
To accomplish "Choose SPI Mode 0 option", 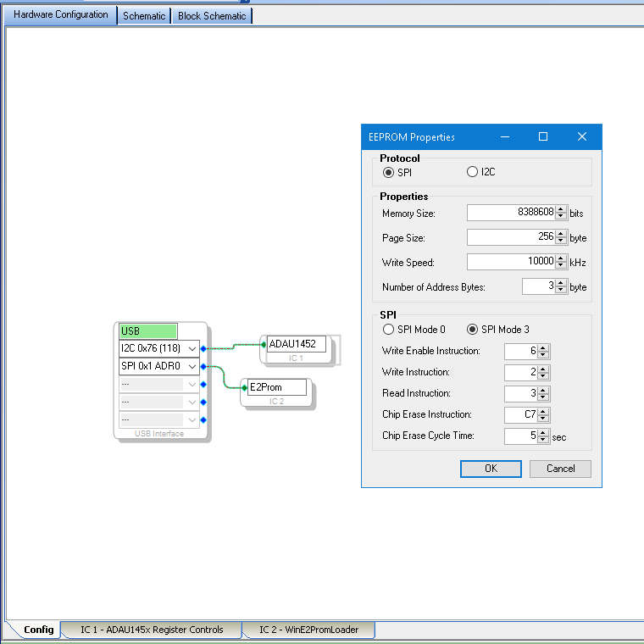I will pyautogui.click(x=388, y=330).
